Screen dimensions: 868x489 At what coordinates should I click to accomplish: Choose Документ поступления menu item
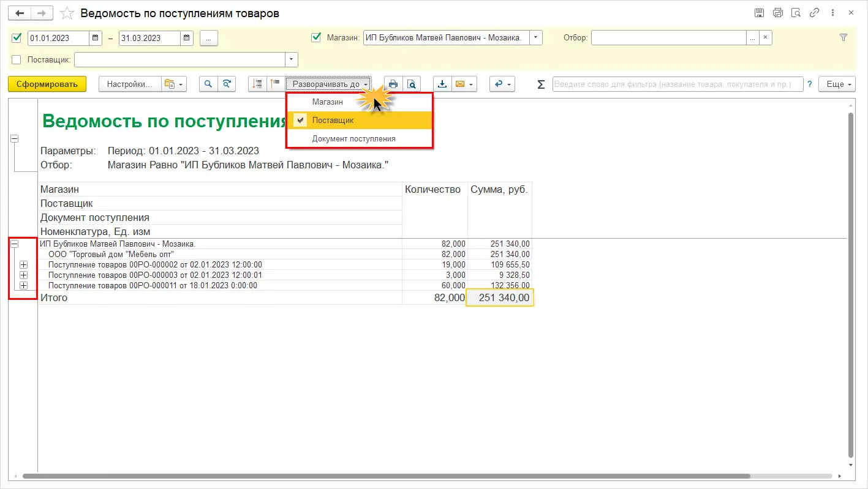pyautogui.click(x=353, y=139)
